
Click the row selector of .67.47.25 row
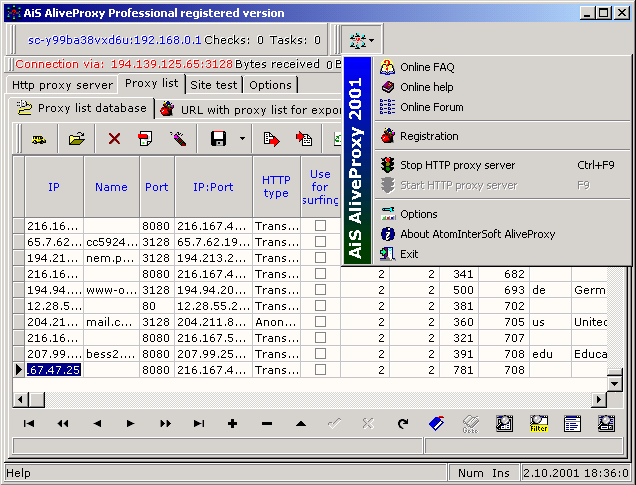pos(19,369)
